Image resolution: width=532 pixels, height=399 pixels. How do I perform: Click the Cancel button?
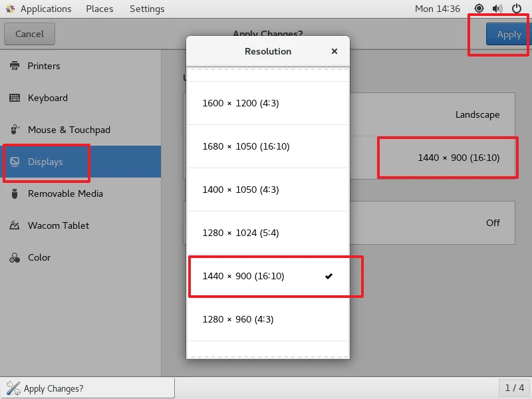tap(29, 34)
